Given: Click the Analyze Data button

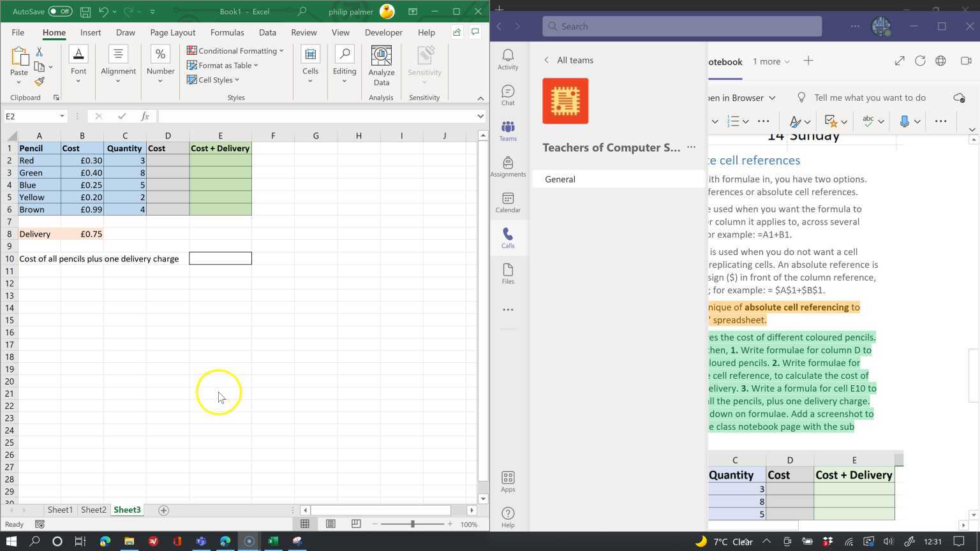Looking at the screenshot, I should coord(382,66).
